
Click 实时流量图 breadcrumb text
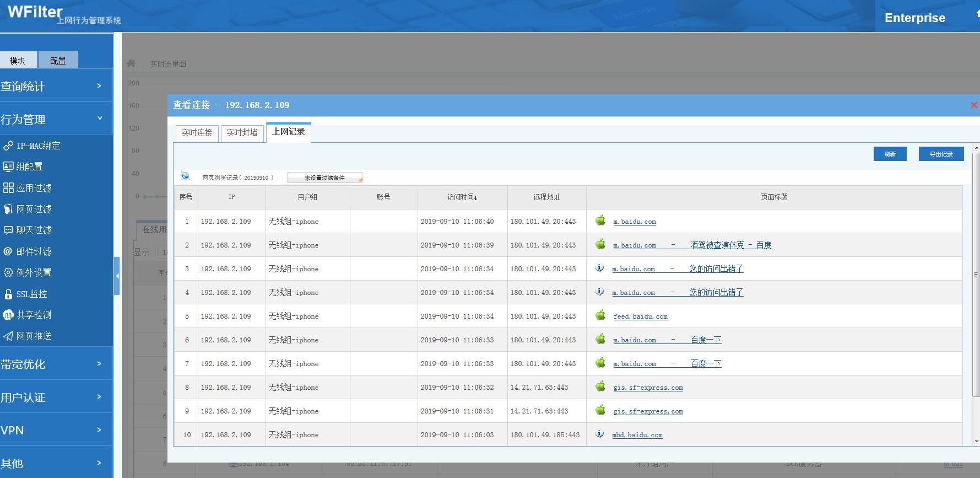click(168, 64)
